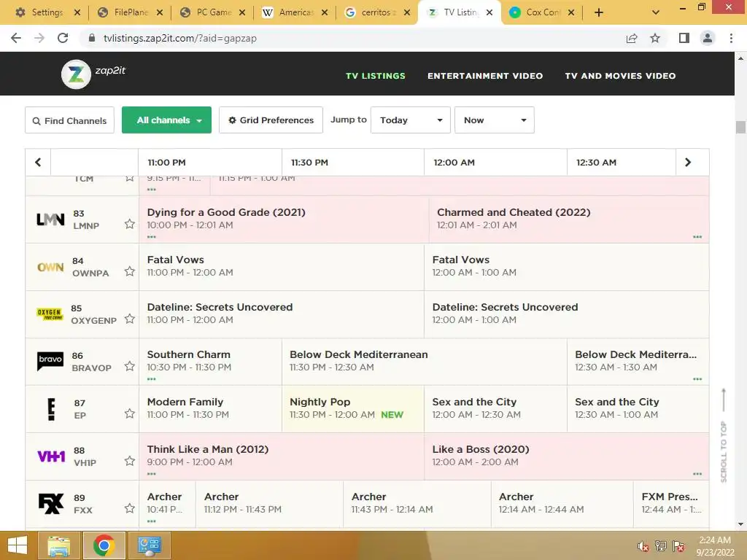Open File Explorer from taskbar
The width and height of the screenshot is (747, 560).
coord(58,545)
